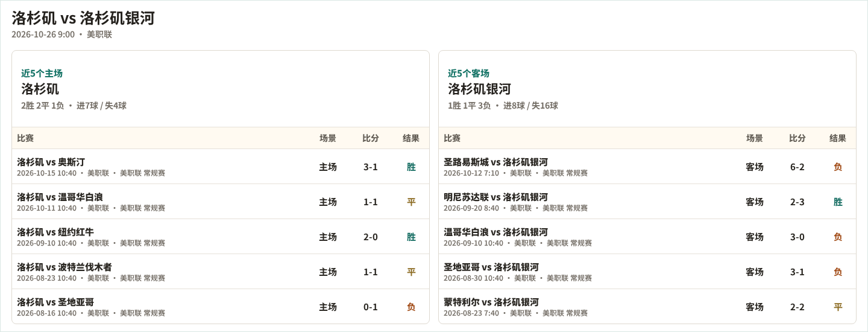Click the 3-1 score for 奥斯汀 match
Screen dimensions: 868x332
[x=371, y=167]
